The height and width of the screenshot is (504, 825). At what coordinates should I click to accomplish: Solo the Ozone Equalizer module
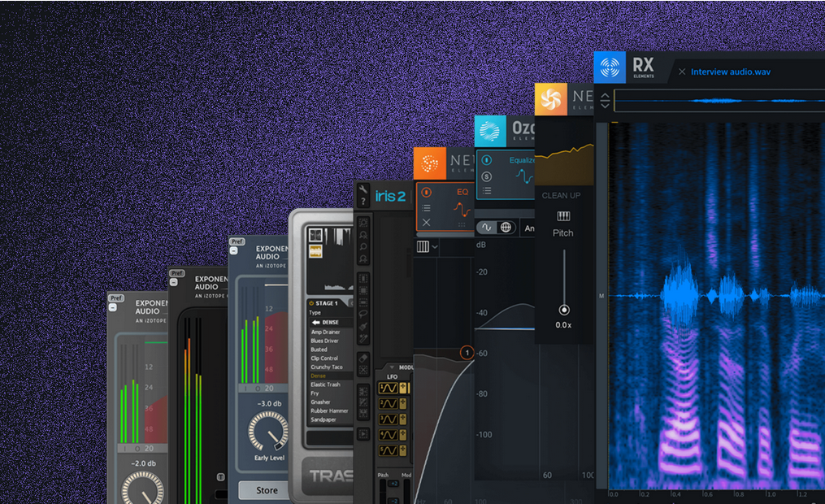[487, 176]
